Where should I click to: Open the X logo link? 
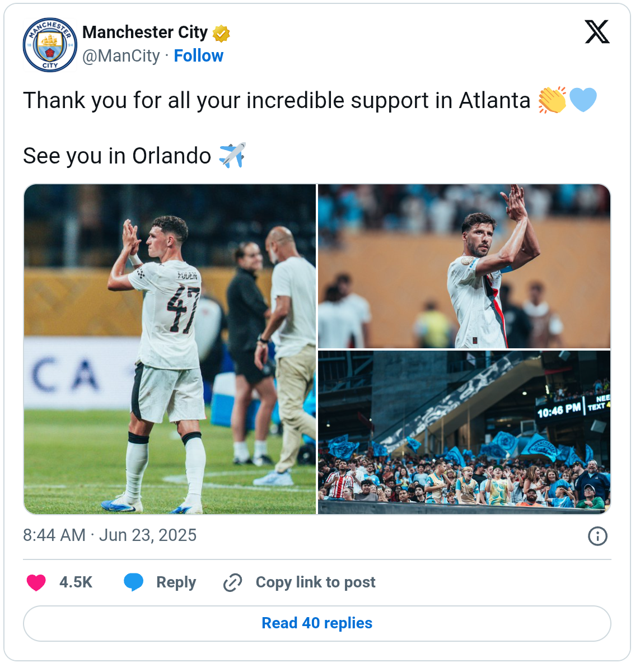click(x=597, y=32)
